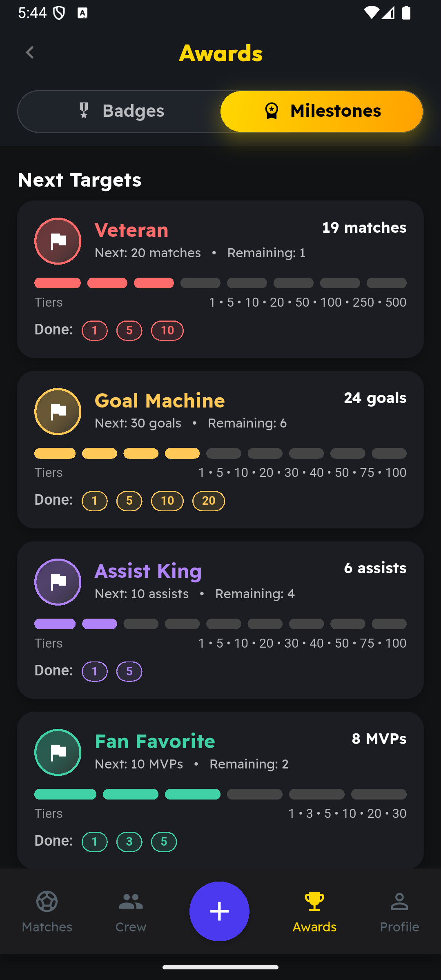Toggle the tier 20 chip under Goal Machine
This screenshot has width=441, height=980.
tap(208, 501)
